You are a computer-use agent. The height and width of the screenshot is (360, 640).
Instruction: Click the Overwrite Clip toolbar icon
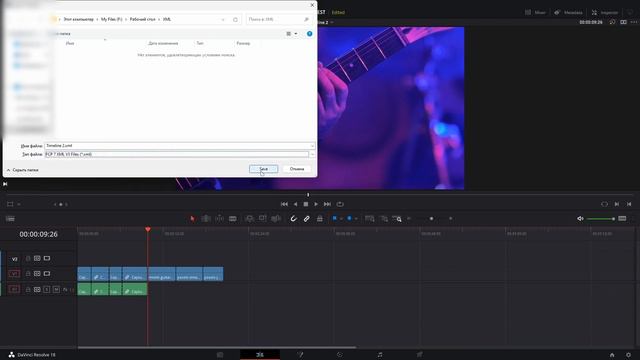click(263, 219)
